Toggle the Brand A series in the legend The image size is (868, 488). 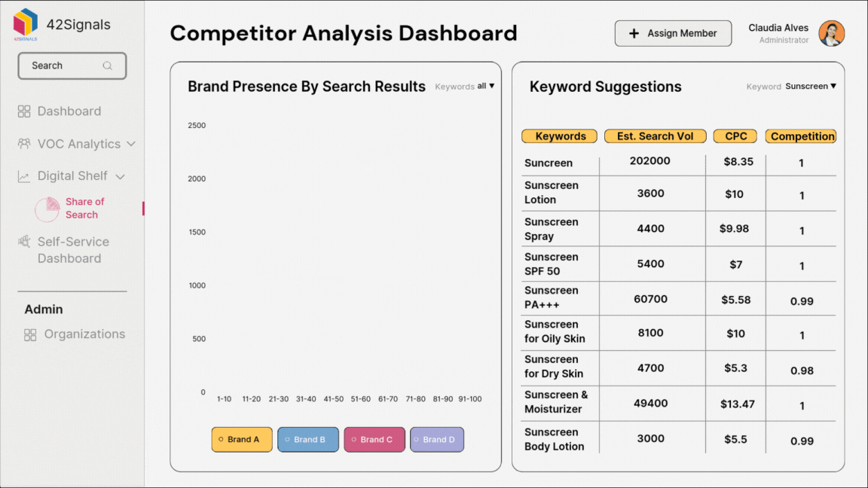pyautogui.click(x=241, y=439)
